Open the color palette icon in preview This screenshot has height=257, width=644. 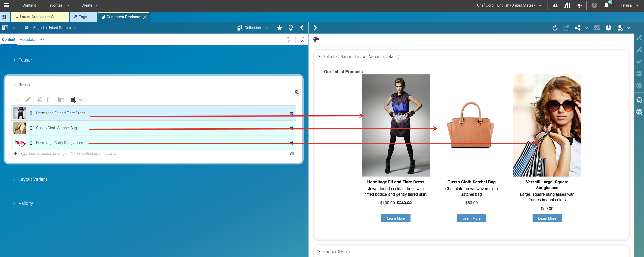coord(316,39)
